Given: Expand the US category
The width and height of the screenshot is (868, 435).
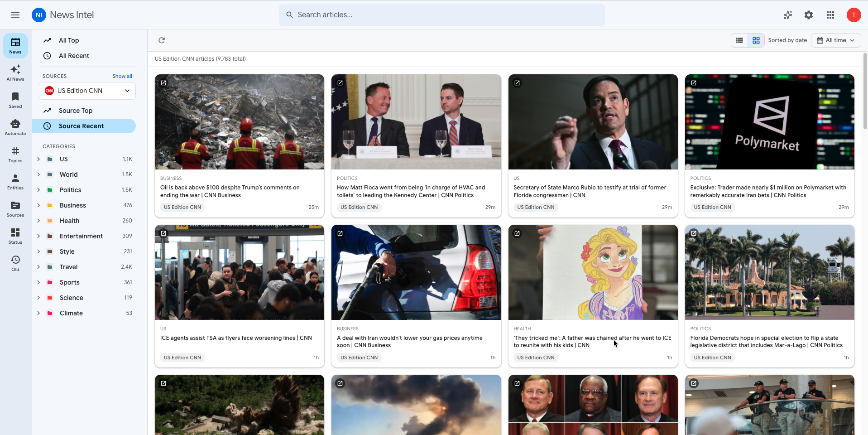Looking at the screenshot, I should (x=38, y=159).
